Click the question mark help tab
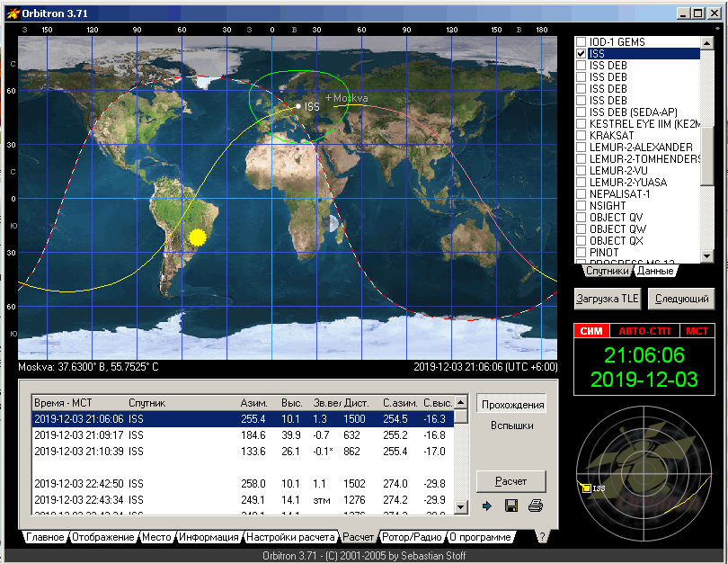This screenshot has height=564, width=728. 542,537
